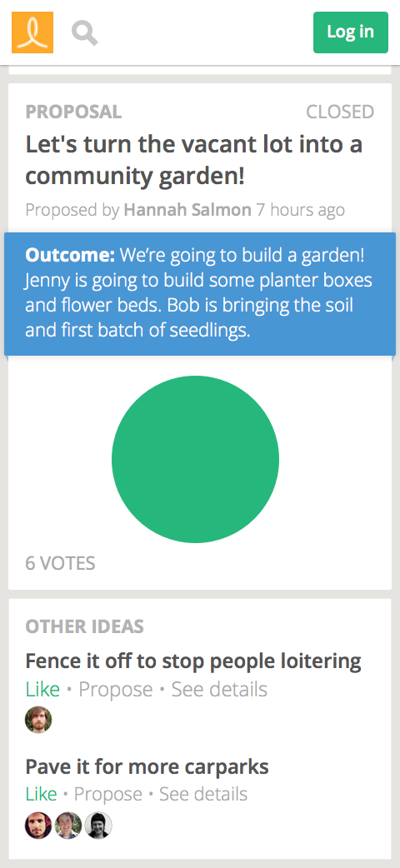Click second avatar under carparks idea

[68, 826]
